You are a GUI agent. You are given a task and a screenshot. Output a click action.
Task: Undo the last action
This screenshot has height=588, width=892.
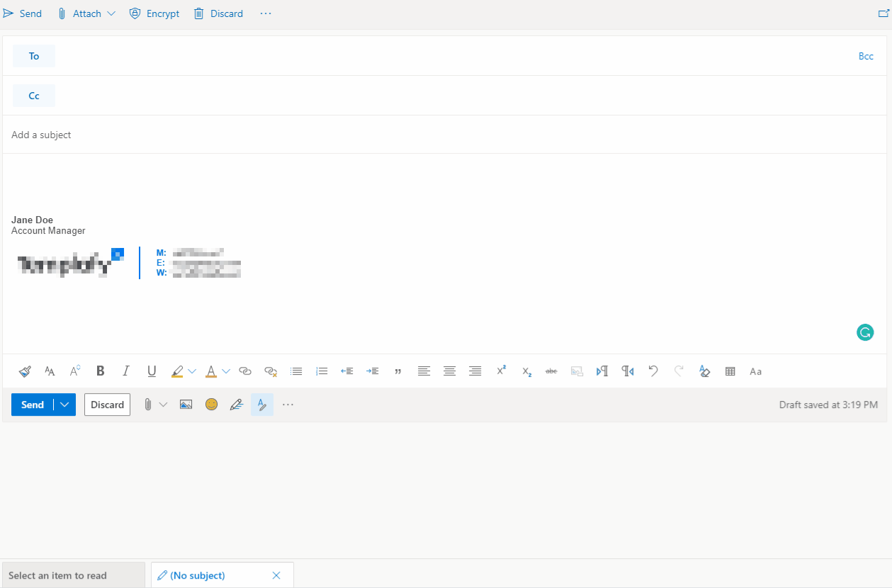653,371
